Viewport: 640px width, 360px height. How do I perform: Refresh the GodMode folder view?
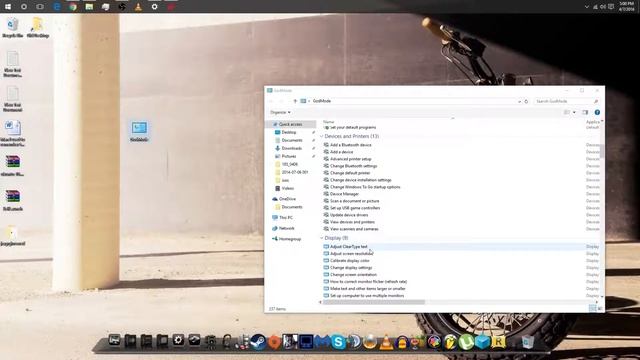pyautogui.click(x=526, y=101)
